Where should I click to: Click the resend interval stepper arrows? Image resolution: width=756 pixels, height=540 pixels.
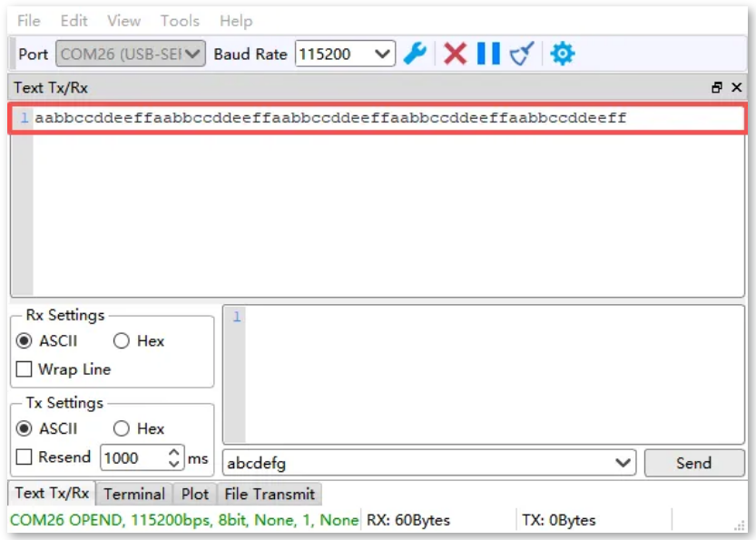[x=175, y=458]
